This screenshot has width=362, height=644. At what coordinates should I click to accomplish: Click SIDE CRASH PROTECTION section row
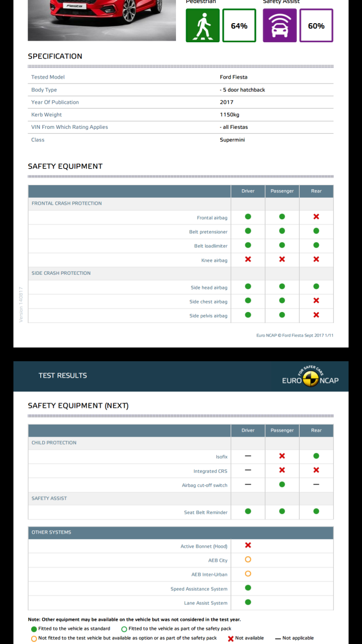click(180, 273)
